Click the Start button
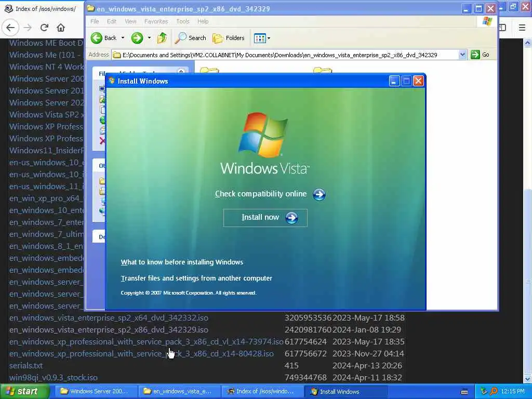Image resolution: width=532 pixels, height=399 pixels. (24, 391)
